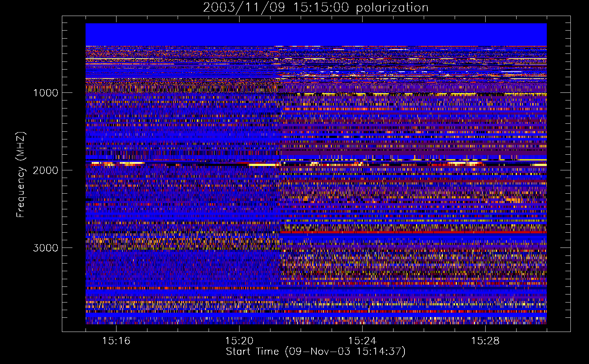Image resolution: width=589 pixels, height=364 pixels.
Task: Select the 3000 frequency axis label
Action: (46, 248)
